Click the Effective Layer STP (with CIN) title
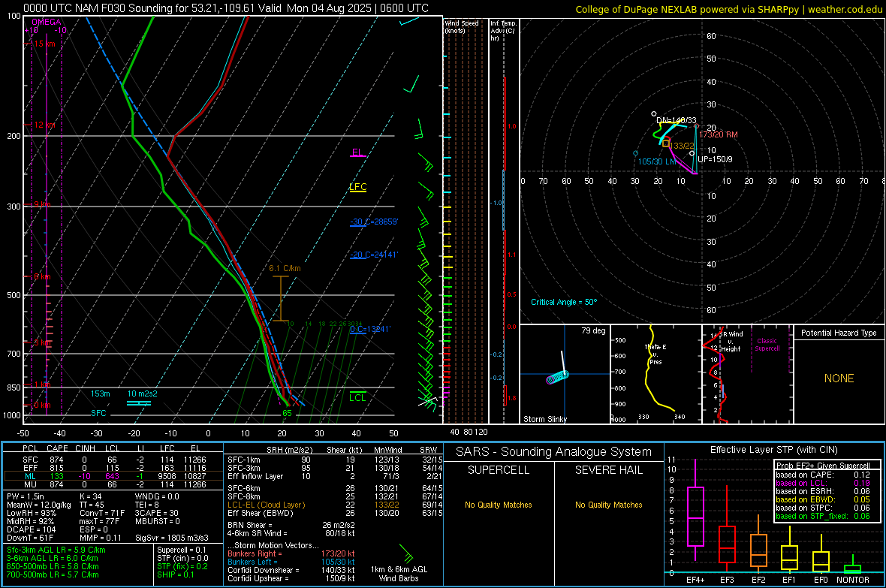This screenshot has height=588, width=886. click(773, 450)
